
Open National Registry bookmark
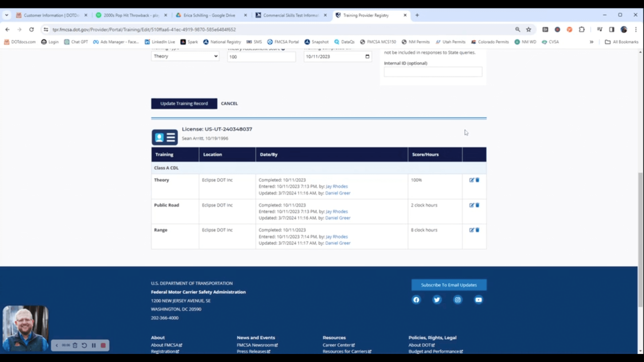(x=222, y=42)
